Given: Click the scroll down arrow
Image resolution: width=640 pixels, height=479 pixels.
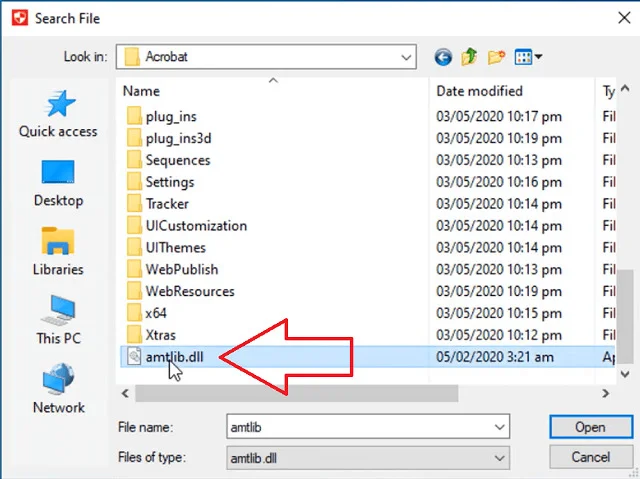Looking at the screenshot, I should 625,374.
